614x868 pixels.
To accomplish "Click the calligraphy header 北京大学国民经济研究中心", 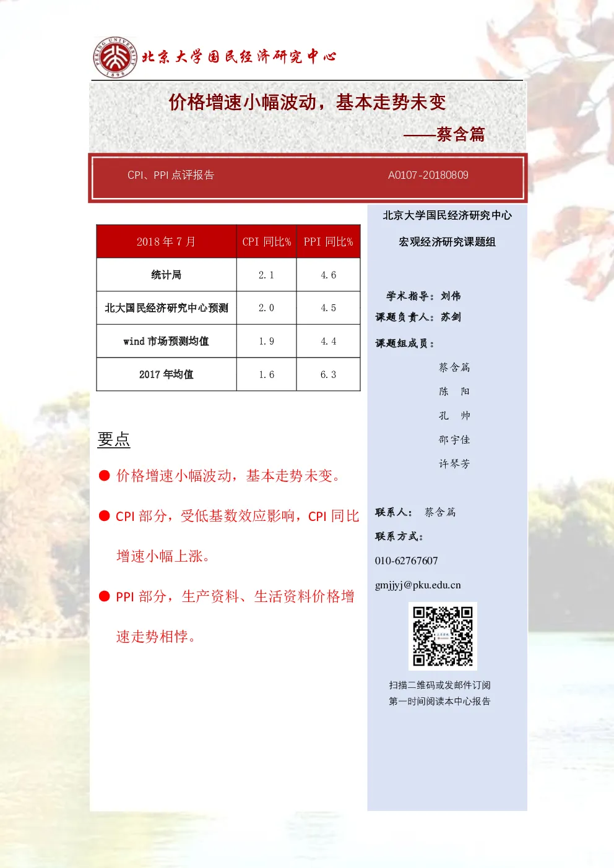I will tap(239, 57).
